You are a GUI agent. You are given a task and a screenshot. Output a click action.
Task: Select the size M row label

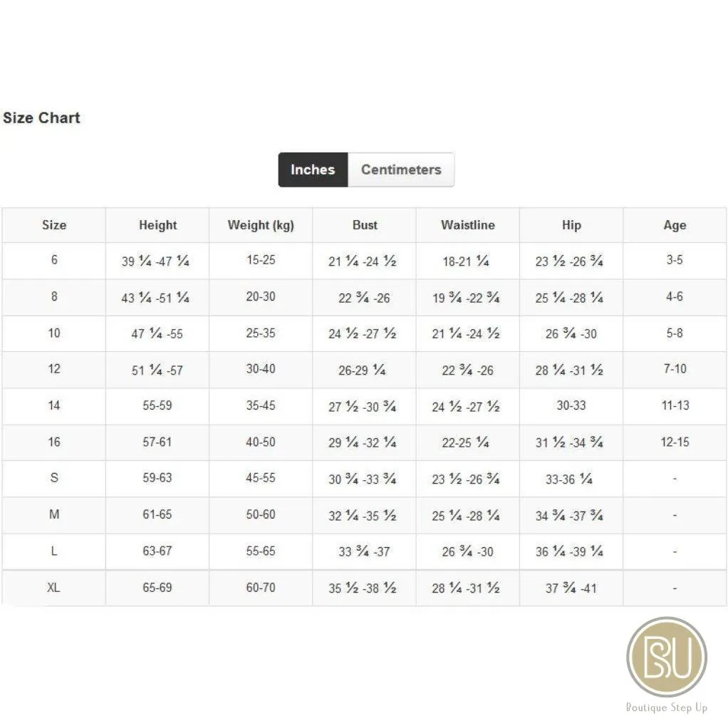54,515
